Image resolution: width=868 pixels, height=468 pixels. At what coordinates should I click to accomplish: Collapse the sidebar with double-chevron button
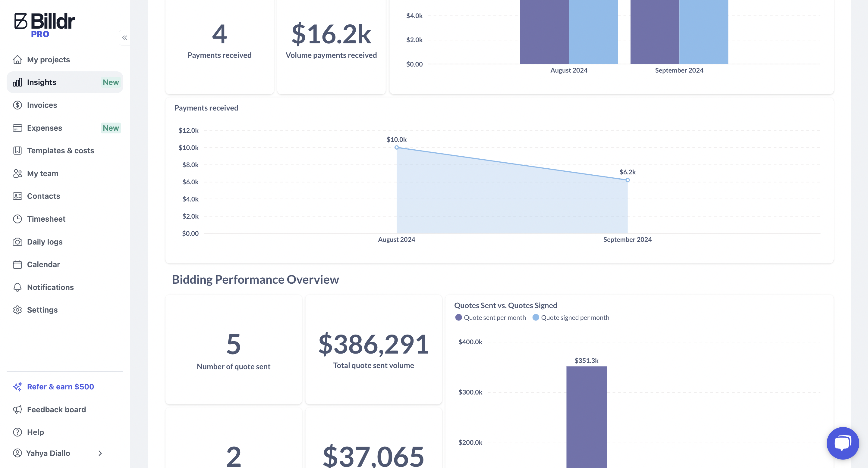click(124, 38)
